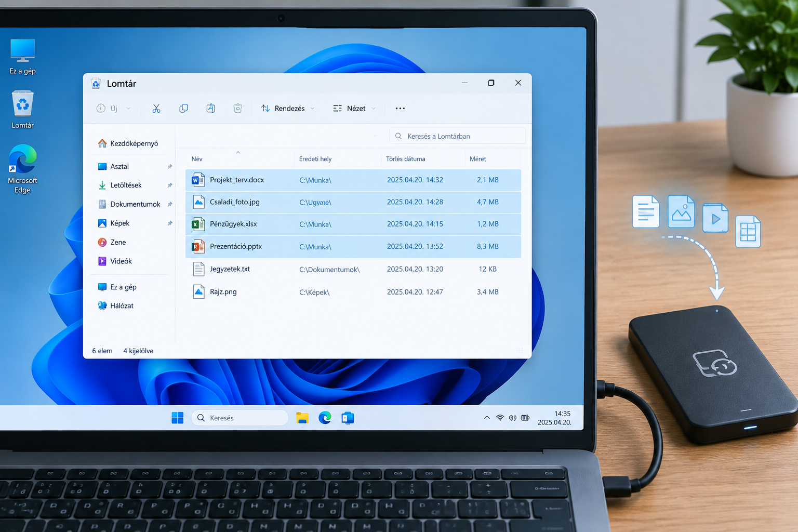The width and height of the screenshot is (798, 532).
Task: Sort by the Eredeti hely column header
Action: pyautogui.click(x=315, y=159)
